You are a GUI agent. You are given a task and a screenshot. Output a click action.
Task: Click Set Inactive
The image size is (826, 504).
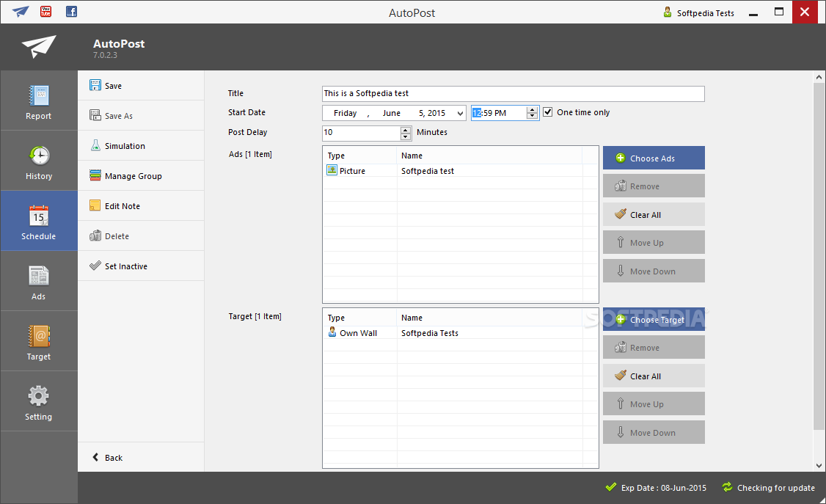pos(141,266)
